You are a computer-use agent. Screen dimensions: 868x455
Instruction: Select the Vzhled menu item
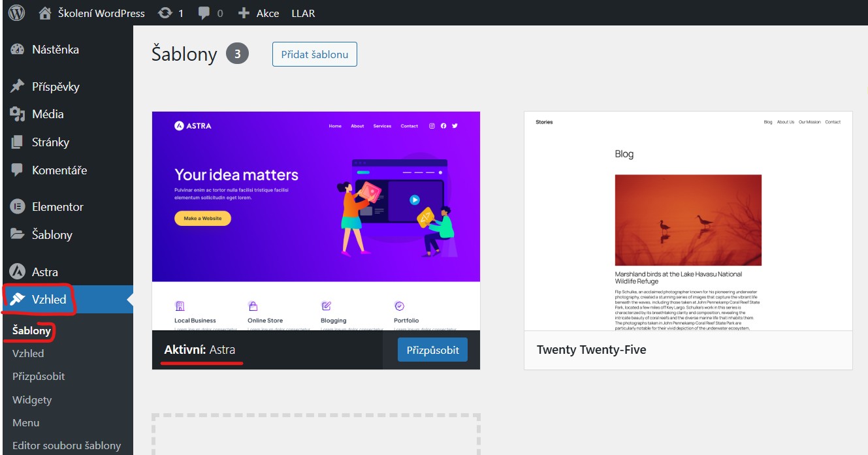(49, 300)
